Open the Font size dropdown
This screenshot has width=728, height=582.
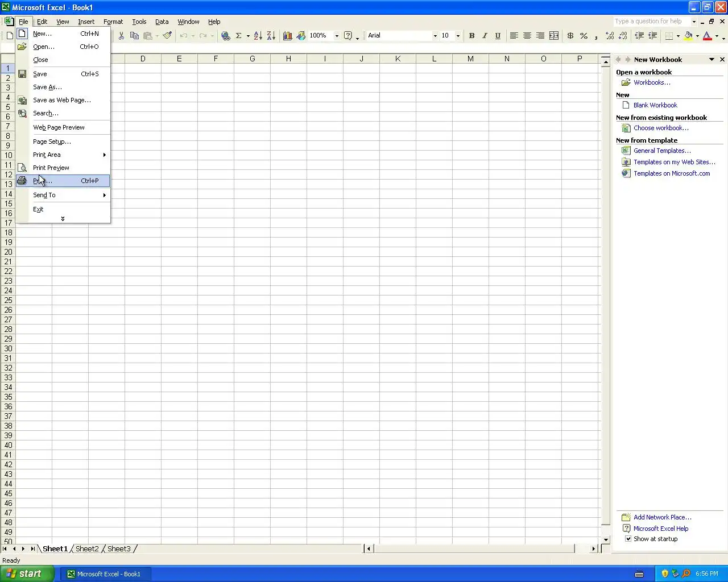click(458, 35)
